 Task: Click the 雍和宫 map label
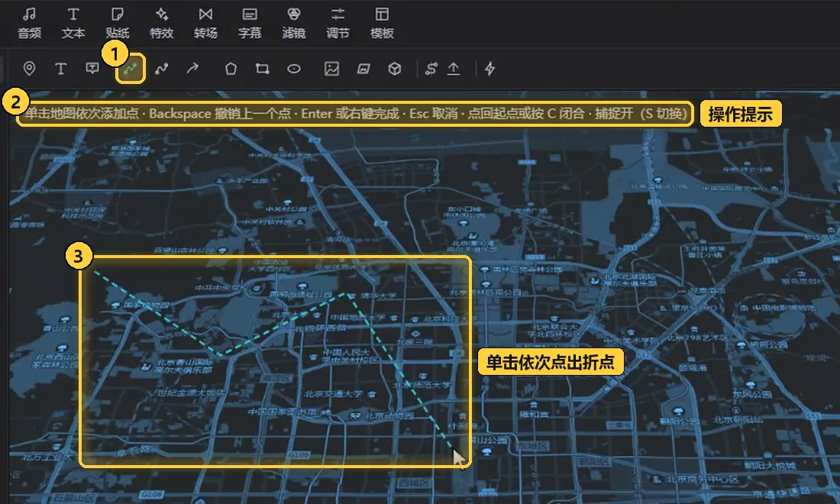tap(534, 414)
